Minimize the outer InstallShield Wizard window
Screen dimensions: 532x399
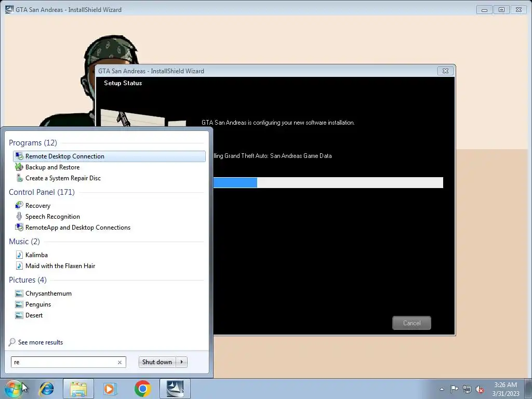pos(484,10)
